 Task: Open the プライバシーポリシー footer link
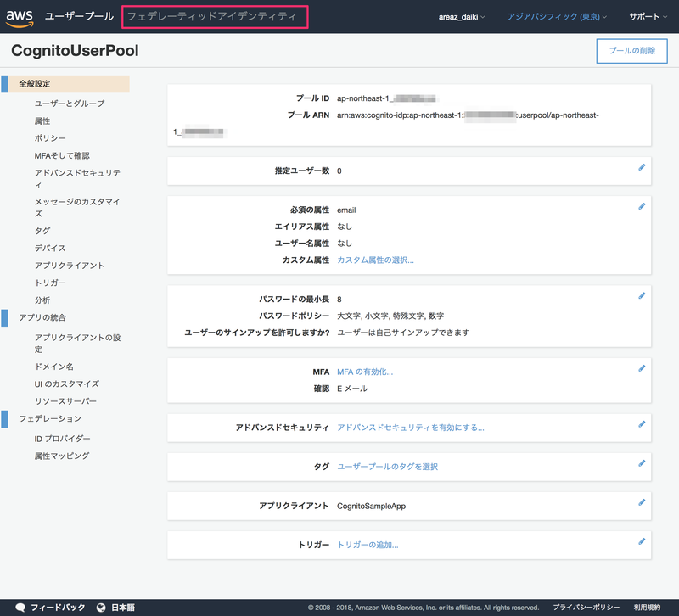(x=586, y=608)
